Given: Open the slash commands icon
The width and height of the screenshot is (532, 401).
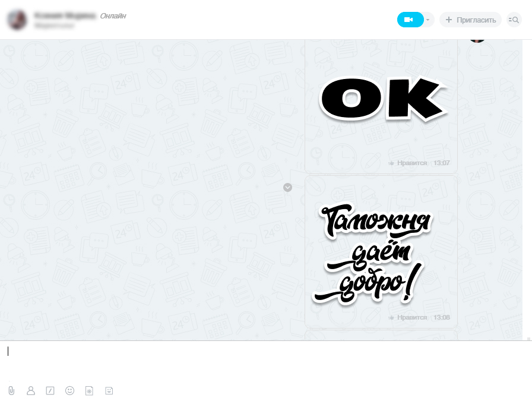Looking at the screenshot, I should click(50, 391).
